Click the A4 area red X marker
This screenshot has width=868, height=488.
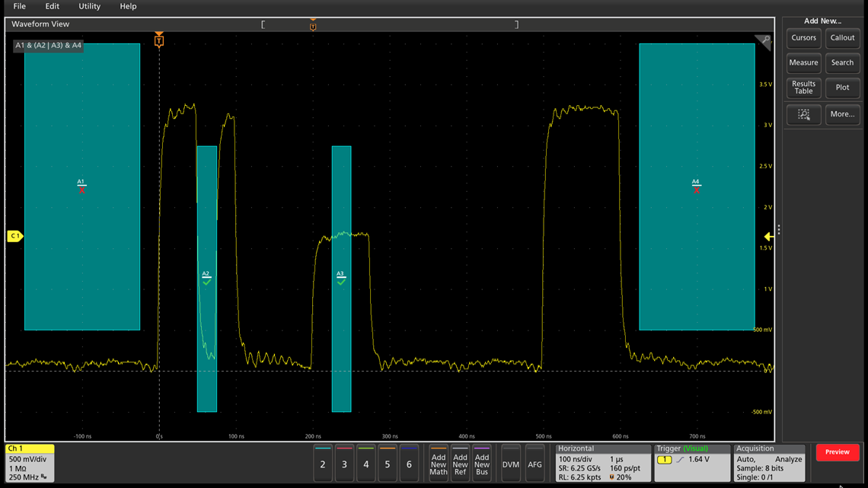coord(696,190)
